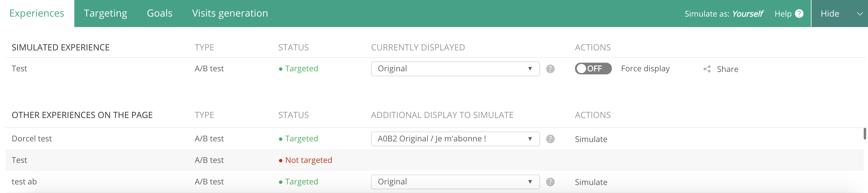The height and width of the screenshot is (193, 868).
Task: Click the Help question mark icon
Action: click(x=799, y=14)
